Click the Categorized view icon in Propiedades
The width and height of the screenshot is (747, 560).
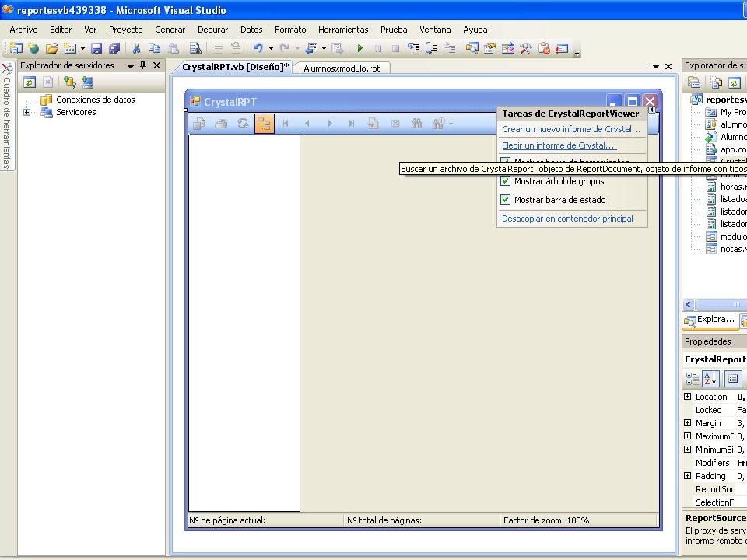(693, 379)
